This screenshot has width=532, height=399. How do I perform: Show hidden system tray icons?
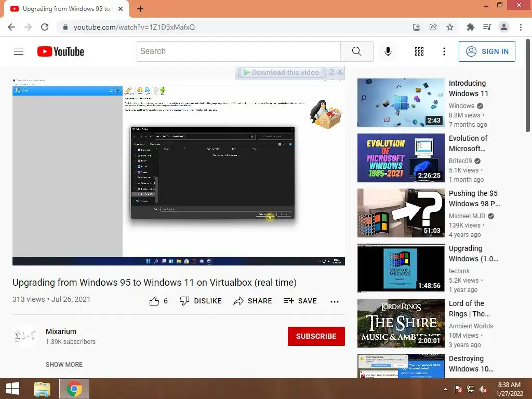click(x=445, y=389)
